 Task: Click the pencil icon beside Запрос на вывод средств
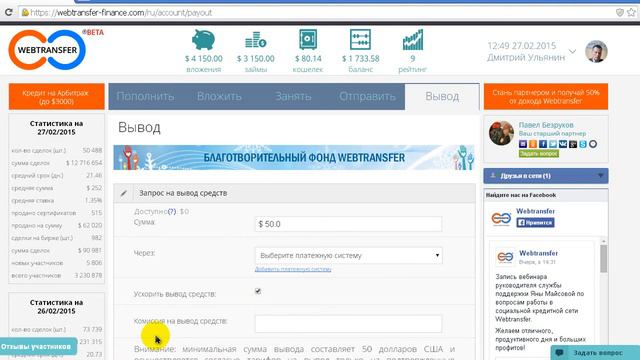click(x=124, y=193)
